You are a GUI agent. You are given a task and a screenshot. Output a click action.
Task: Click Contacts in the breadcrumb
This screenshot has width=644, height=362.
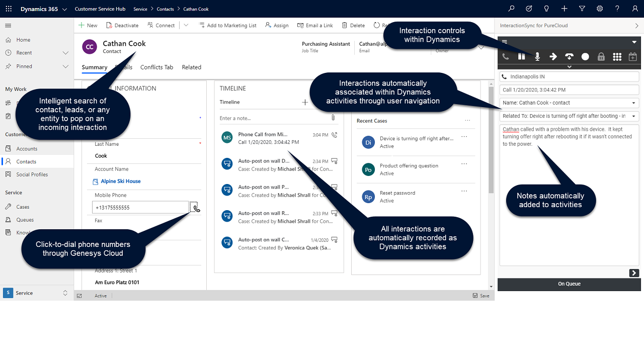165,9
